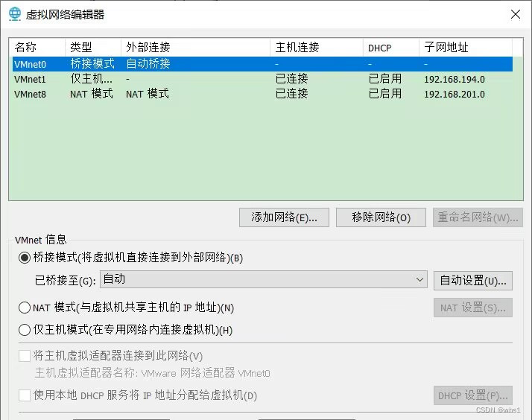Open the 已桥接至 dropdown
This screenshot has height=420, width=532.
(263, 280)
